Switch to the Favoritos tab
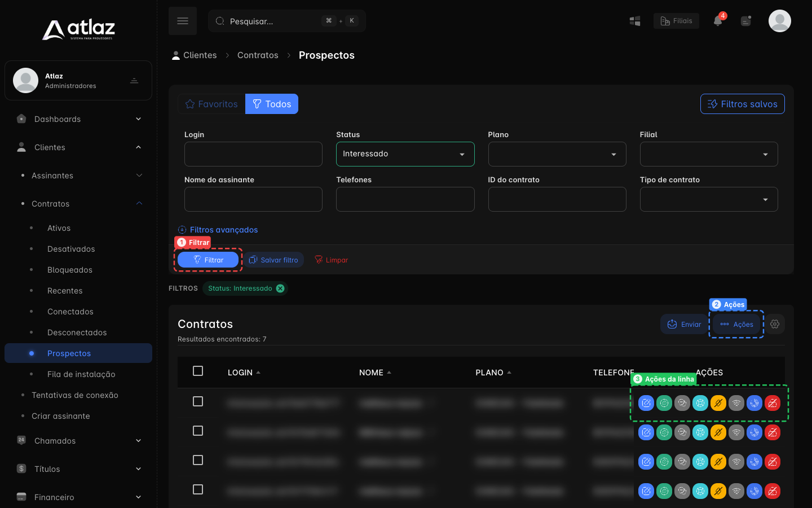This screenshot has height=508, width=812. pyautogui.click(x=211, y=104)
